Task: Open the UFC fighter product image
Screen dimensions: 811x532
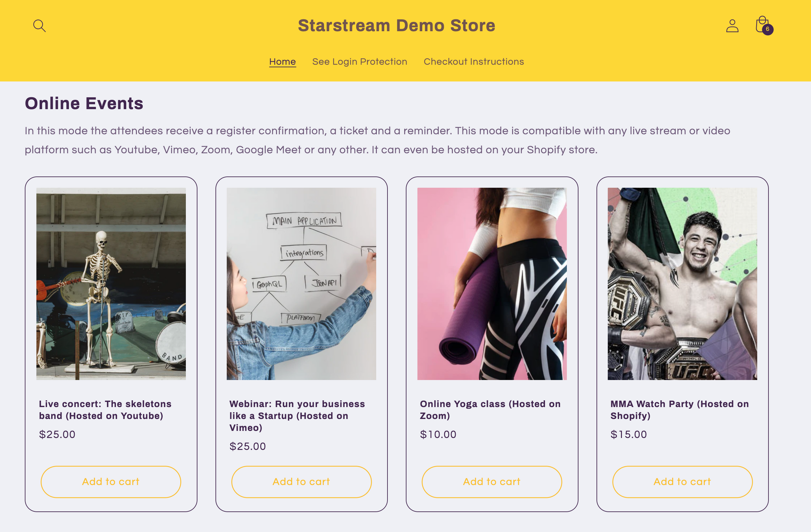Action: pos(682,283)
